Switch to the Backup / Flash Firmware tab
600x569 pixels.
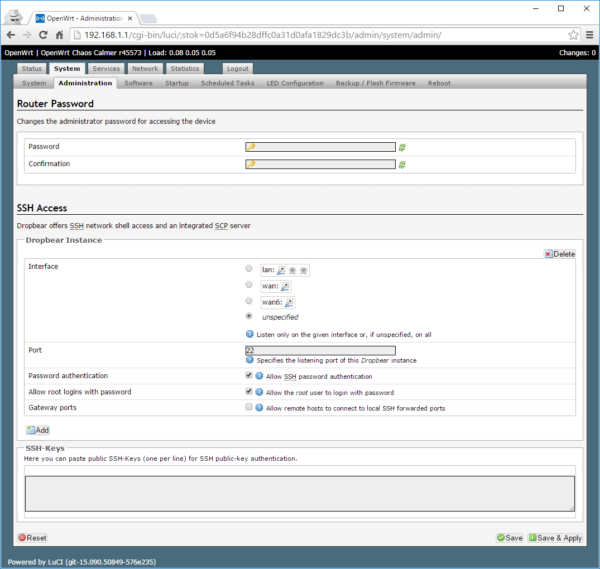point(376,83)
